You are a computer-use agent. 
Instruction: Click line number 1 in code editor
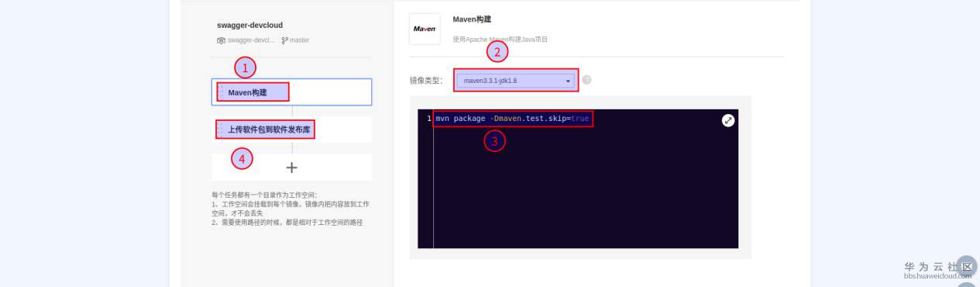click(429, 119)
